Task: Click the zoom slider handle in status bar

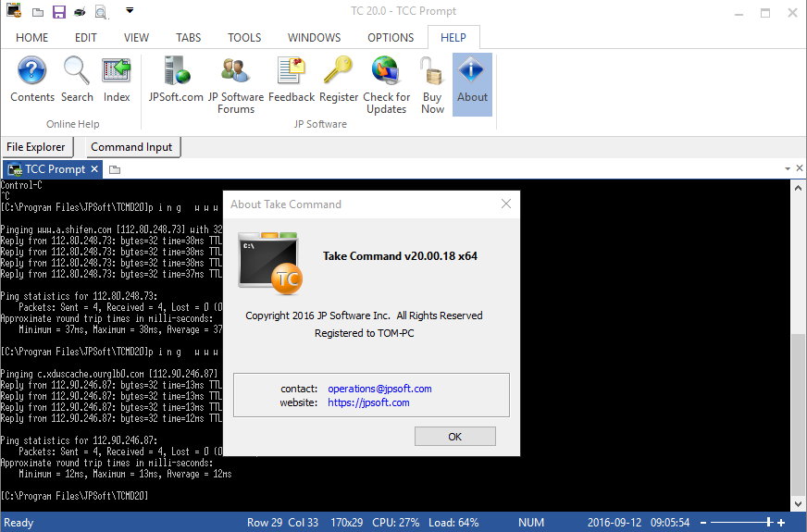Action: point(769,522)
